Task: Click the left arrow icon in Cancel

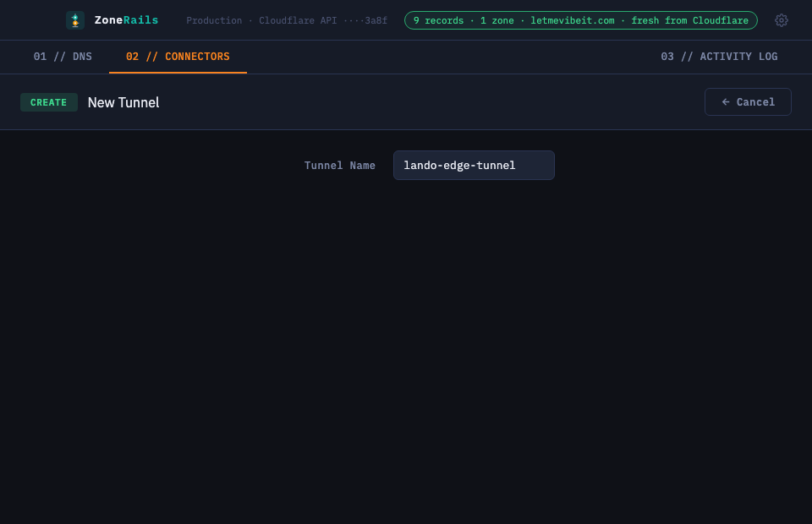Action: click(726, 102)
